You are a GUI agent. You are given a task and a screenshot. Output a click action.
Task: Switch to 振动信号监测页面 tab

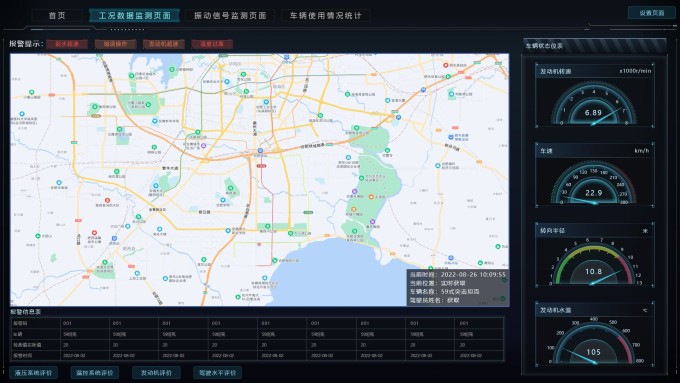tap(230, 16)
